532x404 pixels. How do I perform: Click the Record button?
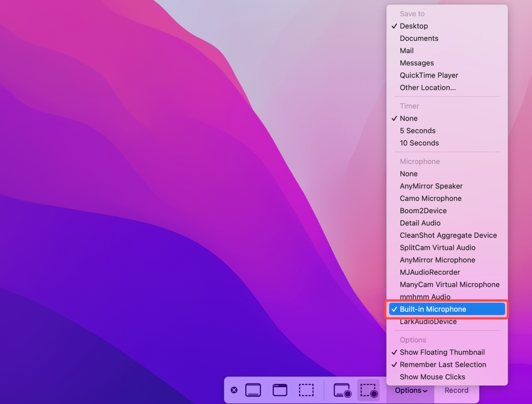pos(456,391)
